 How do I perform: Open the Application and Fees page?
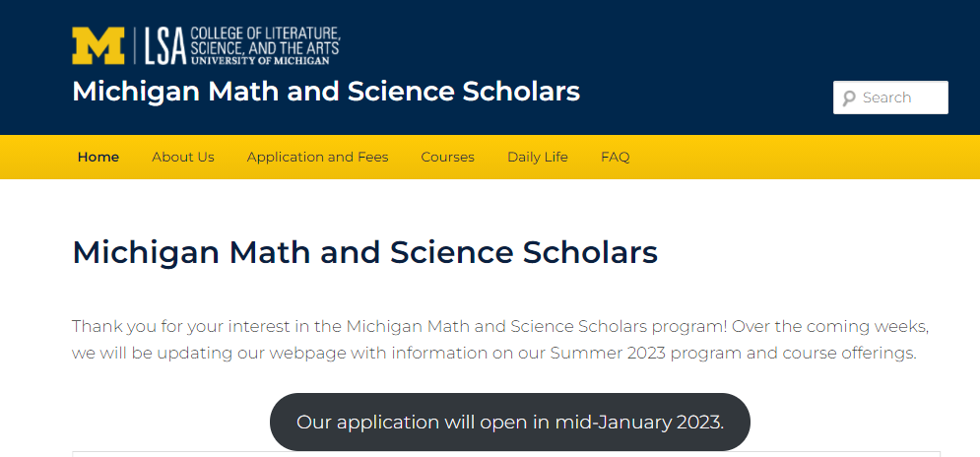[317, 157]
